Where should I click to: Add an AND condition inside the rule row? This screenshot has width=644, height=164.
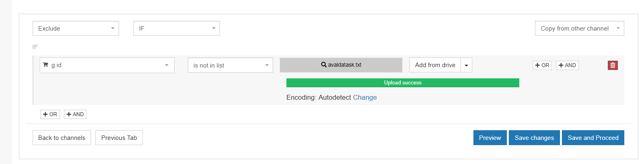pos(567,65)
